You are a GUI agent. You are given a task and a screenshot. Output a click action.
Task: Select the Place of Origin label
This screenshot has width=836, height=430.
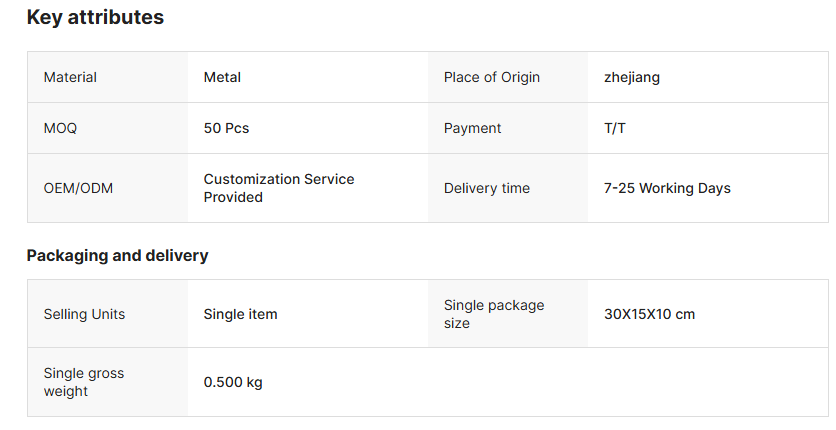491,77
